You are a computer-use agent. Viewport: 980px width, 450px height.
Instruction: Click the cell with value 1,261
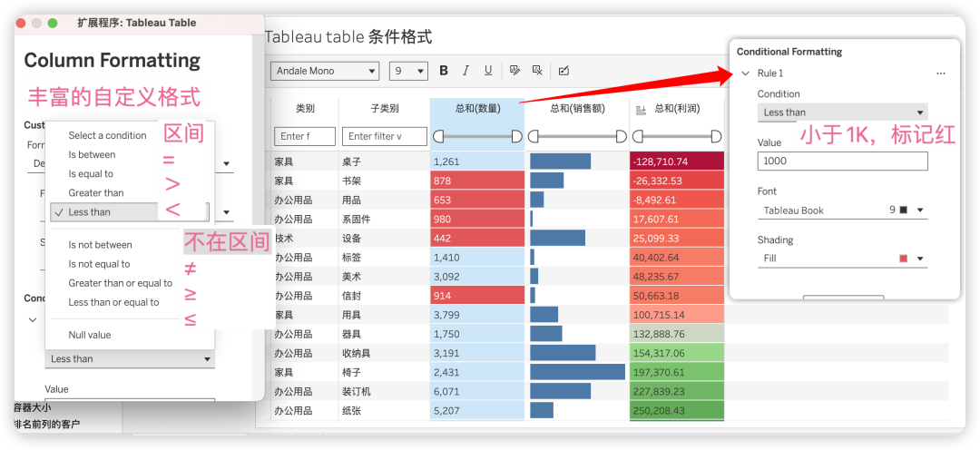(477, 161)
